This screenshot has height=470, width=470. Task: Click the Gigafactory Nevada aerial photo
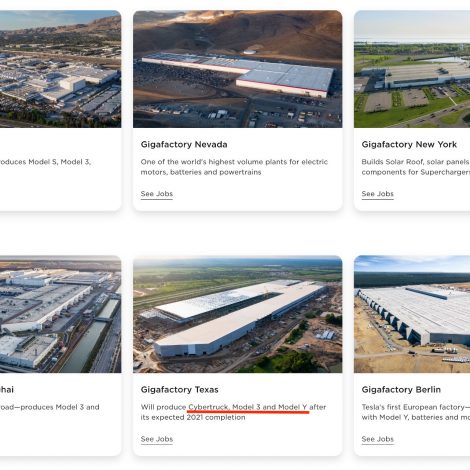coord(238,69)
